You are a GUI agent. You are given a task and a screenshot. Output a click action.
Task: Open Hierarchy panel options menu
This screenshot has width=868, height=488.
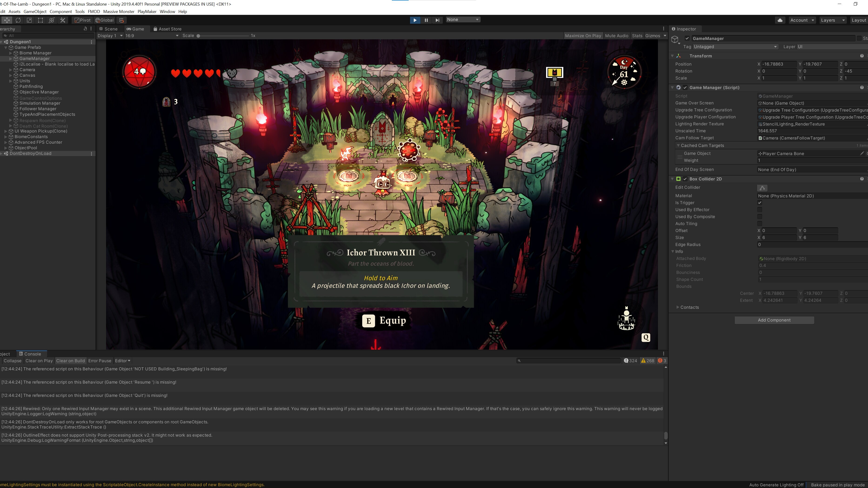(91, 29)
